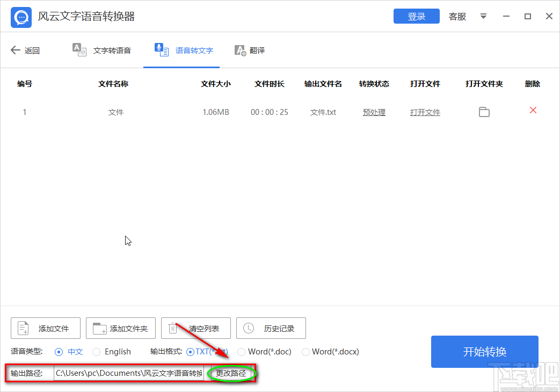Delete file 1 with the red X
Screen dimensions: 560x392
[x=532, y=110]
